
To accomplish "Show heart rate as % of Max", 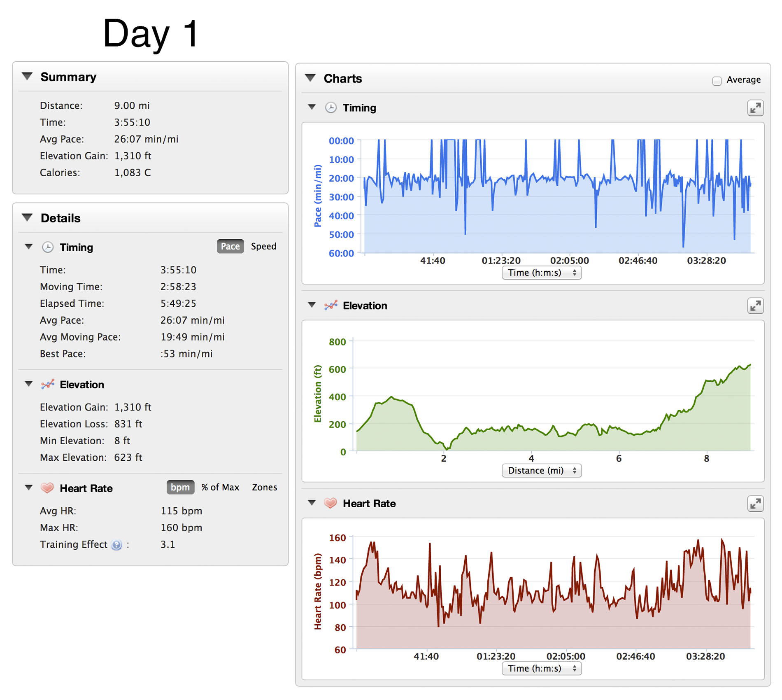I will pos(220,487).
